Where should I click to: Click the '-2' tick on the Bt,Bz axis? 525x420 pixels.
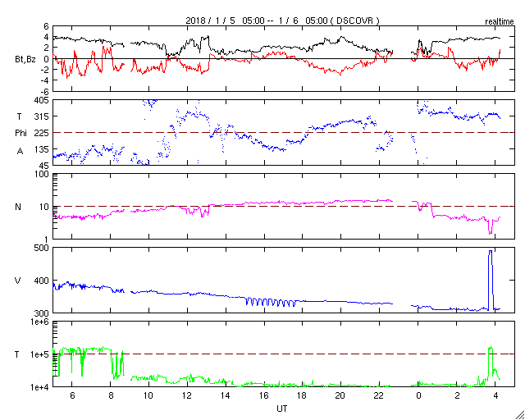pyautogui.click(x=44, y=70)
